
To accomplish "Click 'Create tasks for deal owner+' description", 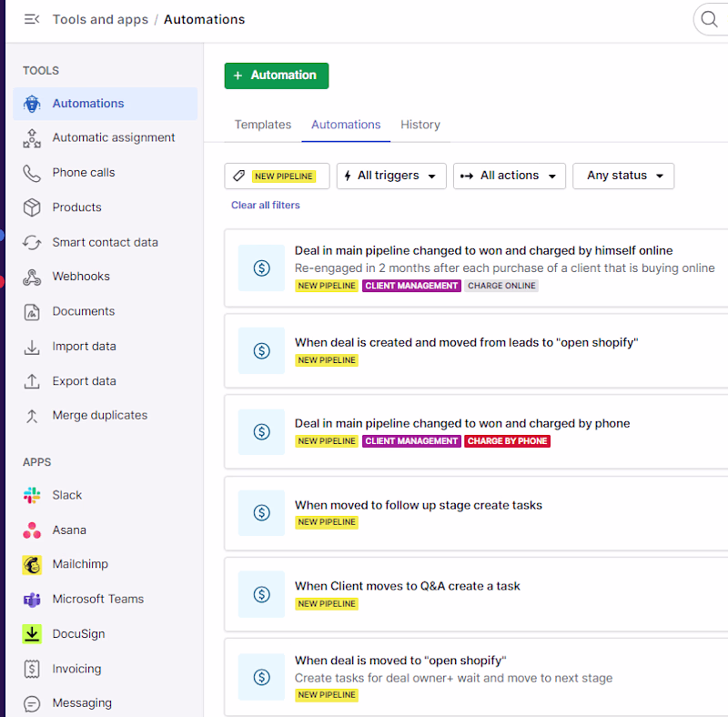I will click(453, 678).
